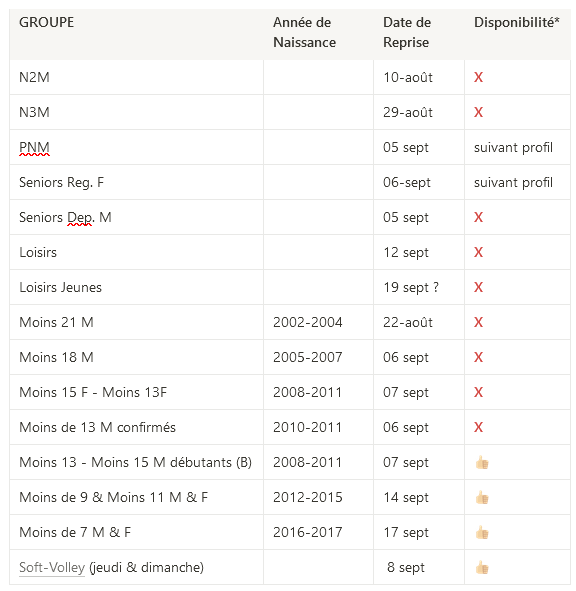Click 'suivant profil' in Seniors Reg. F row

click(x=513, y=182)
